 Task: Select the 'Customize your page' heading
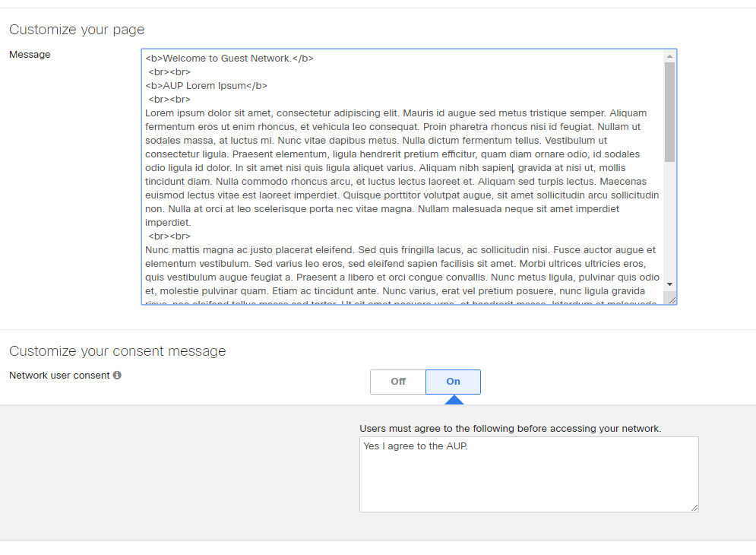point(77,30)
